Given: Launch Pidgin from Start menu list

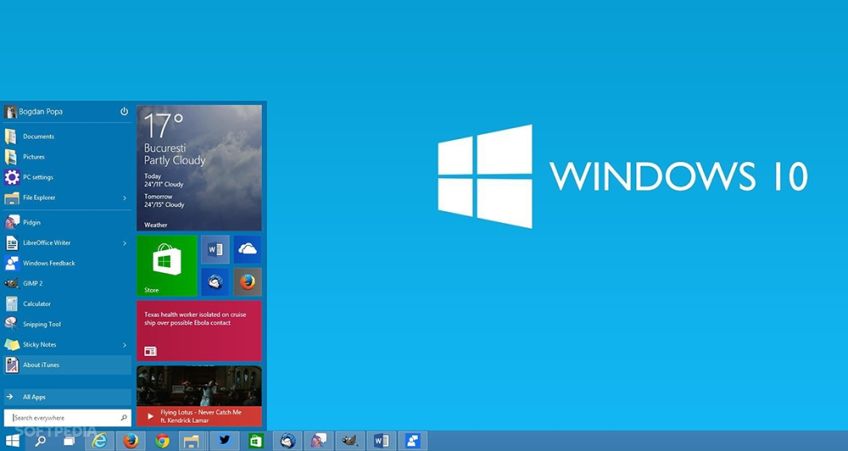Looking at the screenshot, I should pos(67,222).
